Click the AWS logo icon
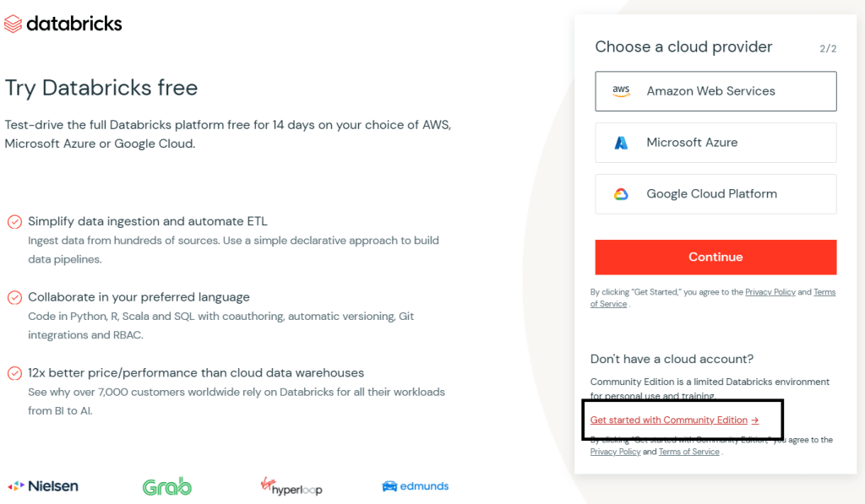Screen dimensions: 865x504 pyautogui.click(x=621, y=91)
